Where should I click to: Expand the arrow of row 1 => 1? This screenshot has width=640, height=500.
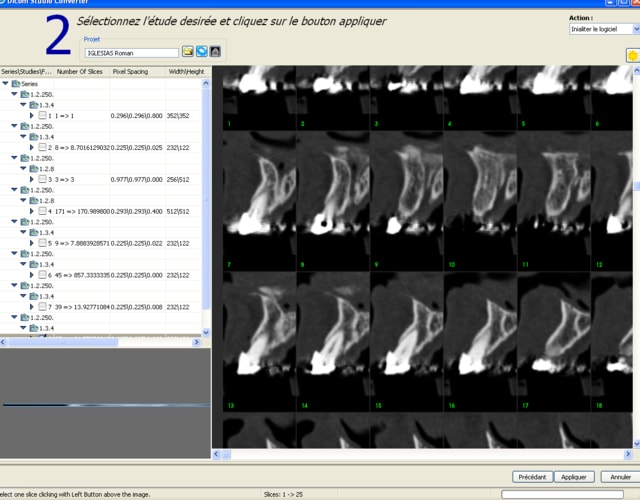pyautogui.click(x=32, y=116)
